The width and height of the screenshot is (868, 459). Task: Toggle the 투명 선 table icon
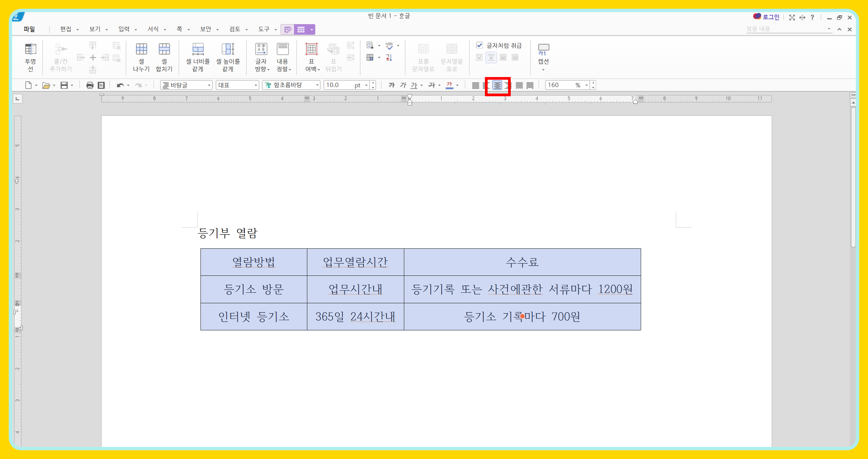point(30,50)
